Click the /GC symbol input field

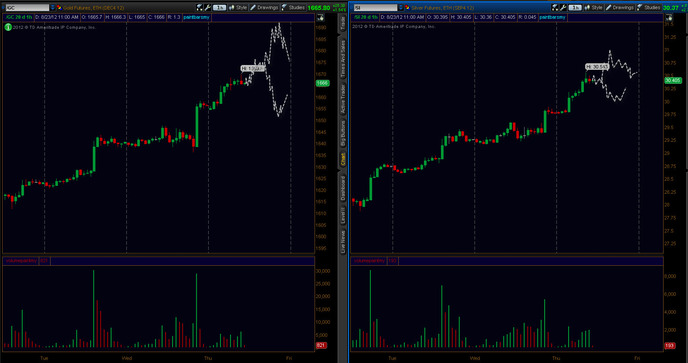point(27,8)
